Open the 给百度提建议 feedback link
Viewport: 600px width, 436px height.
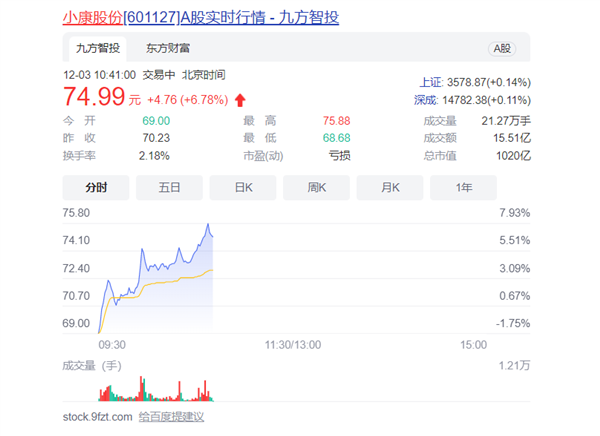[x=171, y=416]
